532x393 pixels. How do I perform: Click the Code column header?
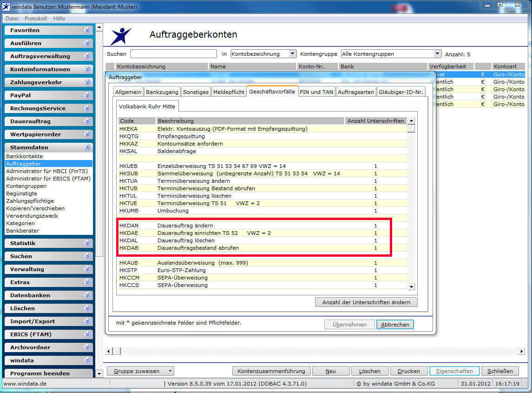[x=137, y=121]
